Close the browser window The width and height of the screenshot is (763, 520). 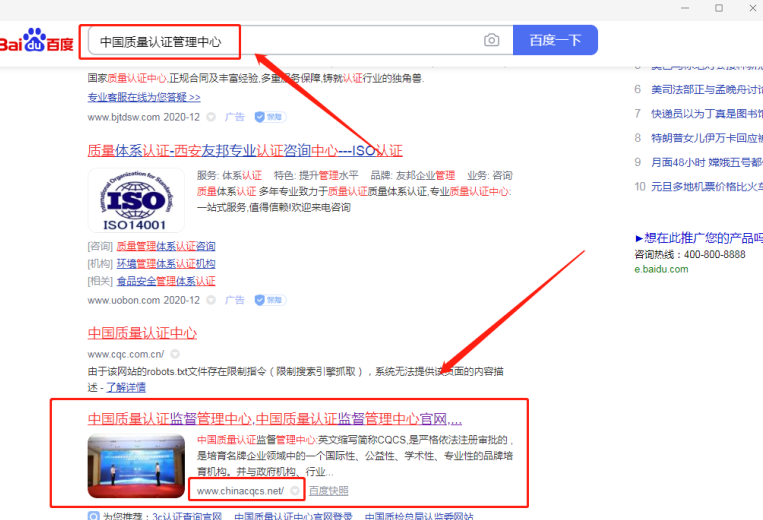(x=753, y=8)
